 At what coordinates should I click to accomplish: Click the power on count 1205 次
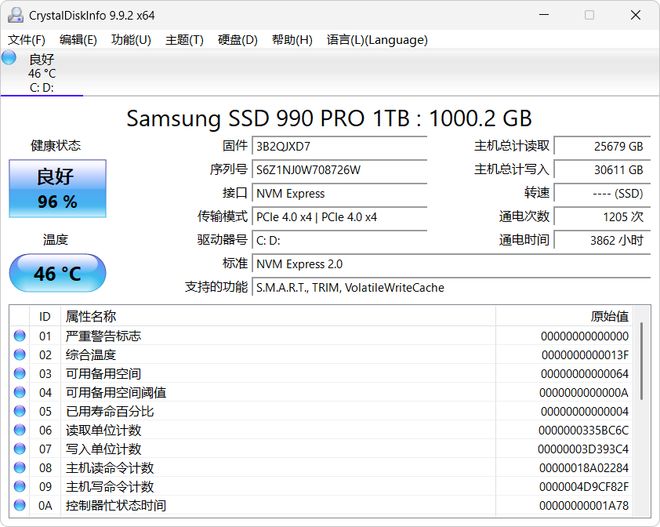tap(602, 217)
